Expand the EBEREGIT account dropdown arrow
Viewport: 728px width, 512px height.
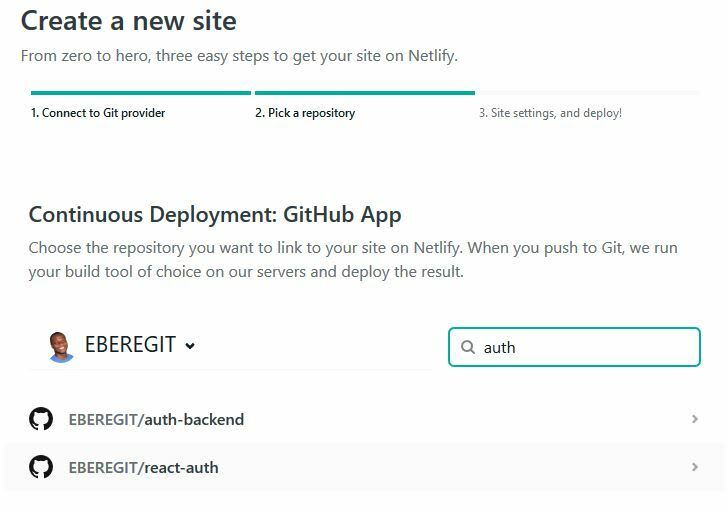tap(190, 346)
